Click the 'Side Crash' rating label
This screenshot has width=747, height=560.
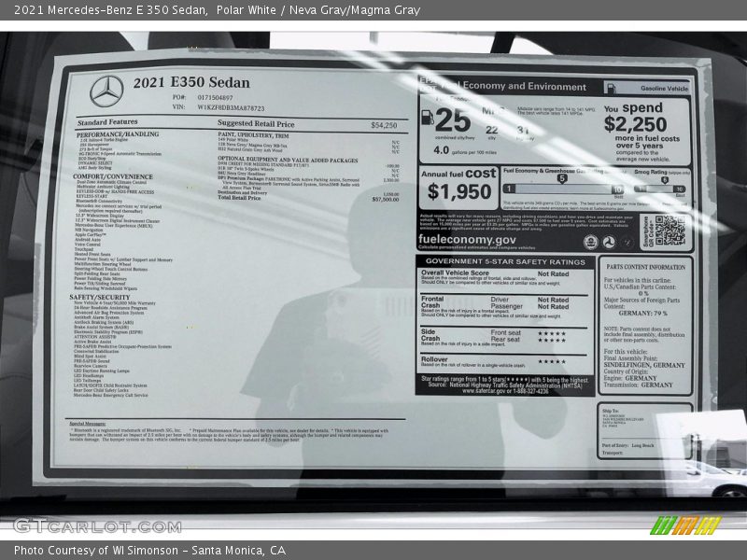pos(430,335)
